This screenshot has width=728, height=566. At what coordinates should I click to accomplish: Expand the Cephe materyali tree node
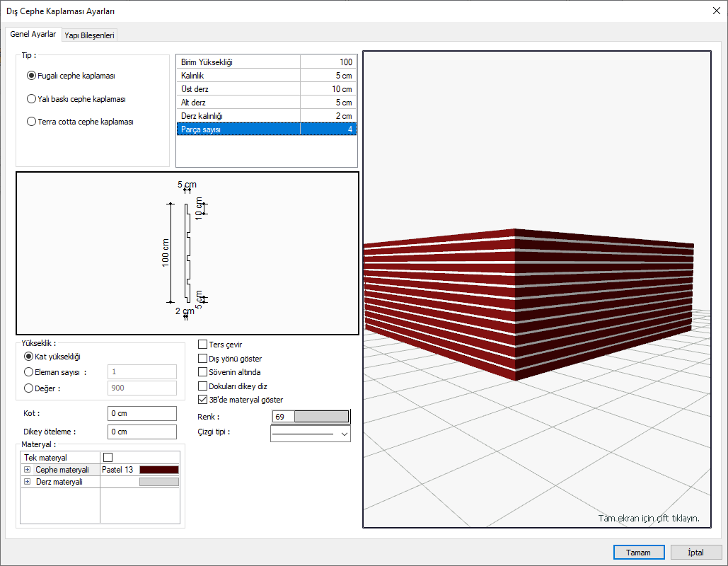click(28, 470)
